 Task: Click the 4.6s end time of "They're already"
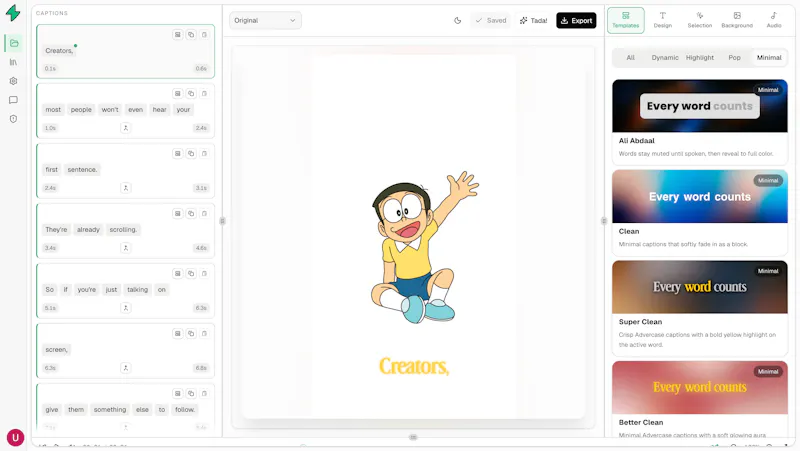pyautogui.click(x=201, y=248)
